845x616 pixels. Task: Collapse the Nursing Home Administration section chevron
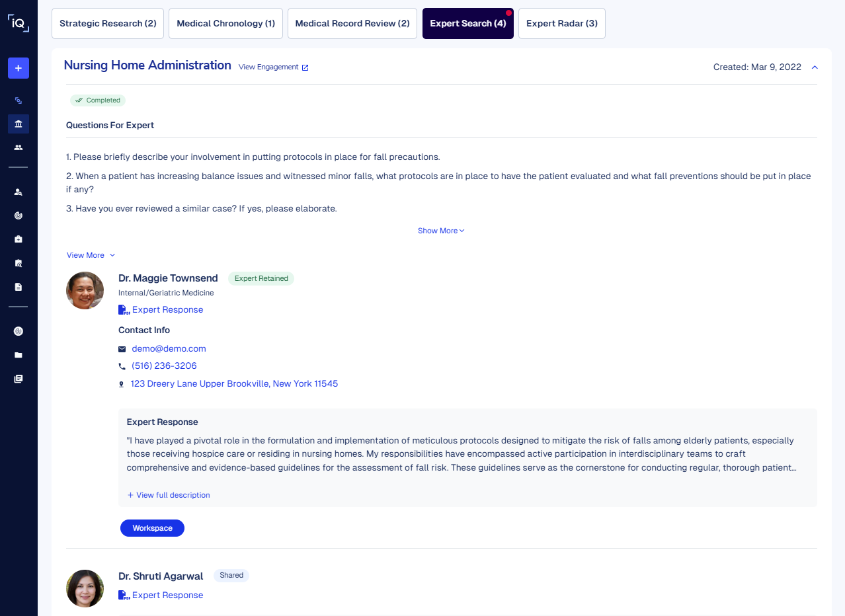(x=815, y=67)
